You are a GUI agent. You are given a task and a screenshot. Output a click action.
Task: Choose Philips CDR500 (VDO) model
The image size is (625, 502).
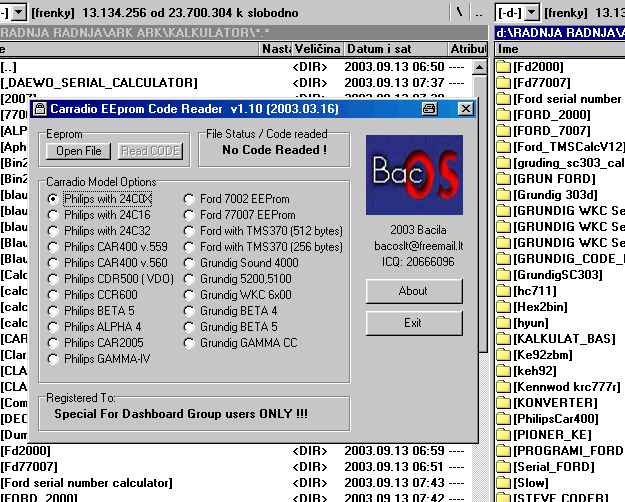tap(53, 279)
